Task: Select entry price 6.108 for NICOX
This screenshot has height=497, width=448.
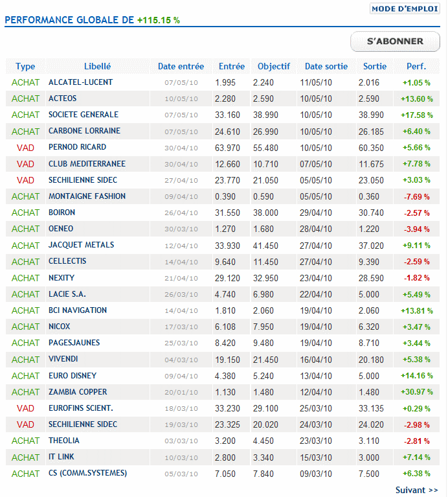Action: pyautogui.click(x=225, y=327)
